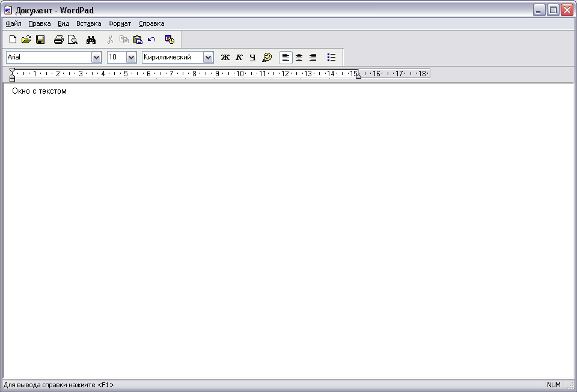Image resolution: width=577 pixels, height=392 pixels.
Task: Toggle bold formatting (Ж button)
Action: click(225, 57)
